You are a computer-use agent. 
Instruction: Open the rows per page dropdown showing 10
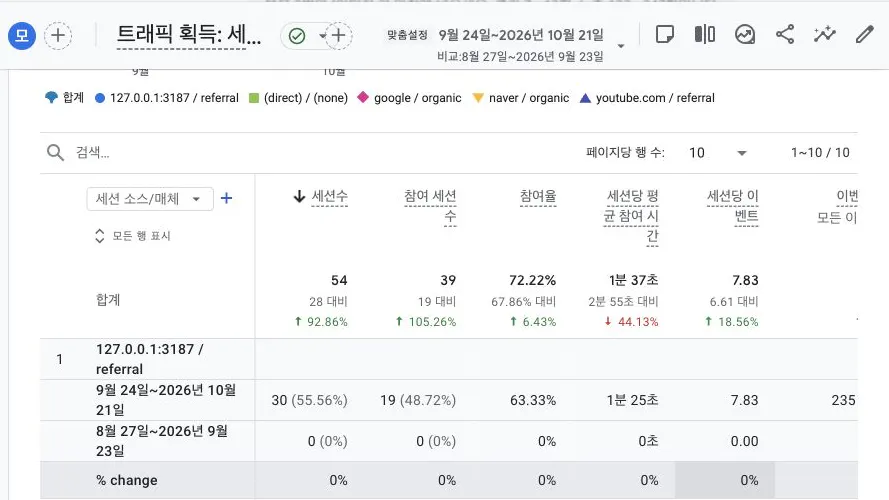click(x=717, y=152)
